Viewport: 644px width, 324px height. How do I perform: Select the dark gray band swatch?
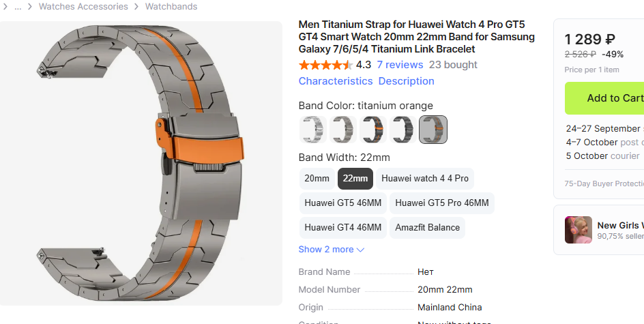(403, 130)
